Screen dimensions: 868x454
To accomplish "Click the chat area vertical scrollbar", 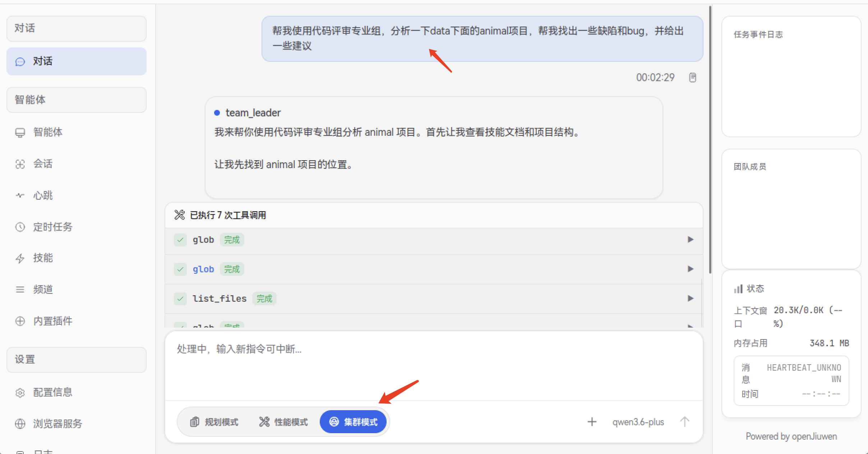I will pos(710,139).
